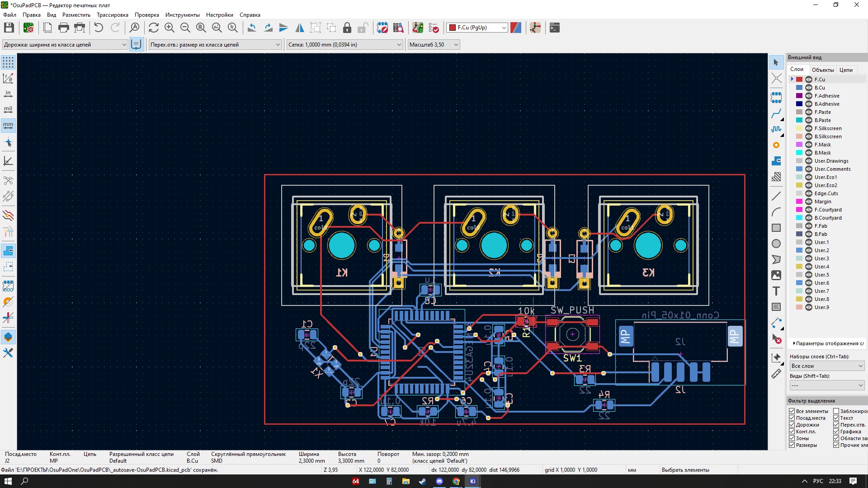
Task: Click the B.Cu blue color swatch
Action: tap(799, 88)
